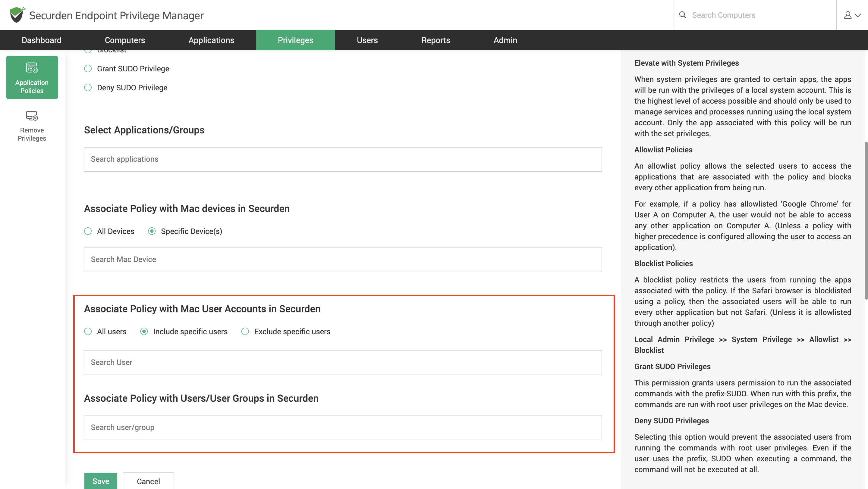Select Include specific users radio button
Image resolution: width=868 pixels, height=489 pixels.
click(x=144, y=332)
